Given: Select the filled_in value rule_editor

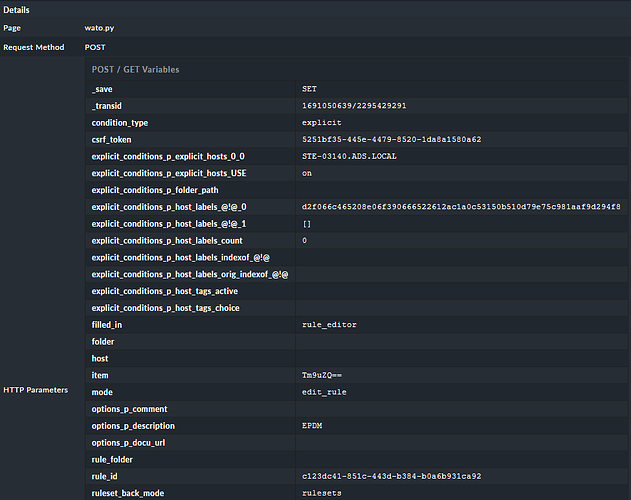Looking at the screenshot, I should click(x=329, y=325).
